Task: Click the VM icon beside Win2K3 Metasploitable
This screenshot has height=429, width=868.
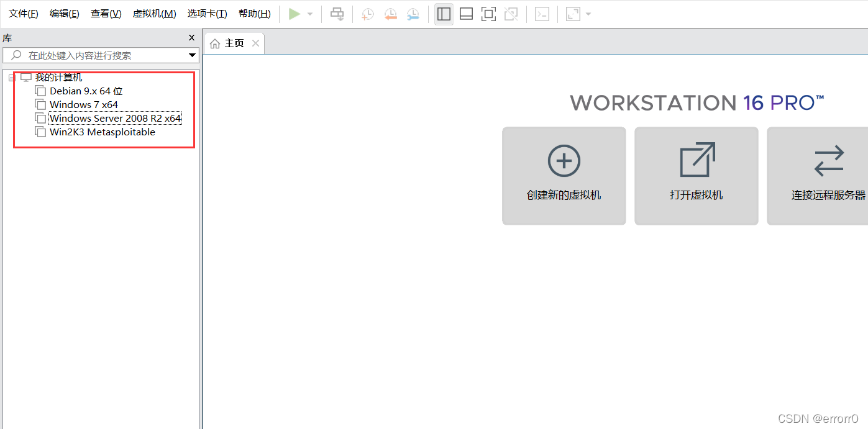Action: coord(40,132)
